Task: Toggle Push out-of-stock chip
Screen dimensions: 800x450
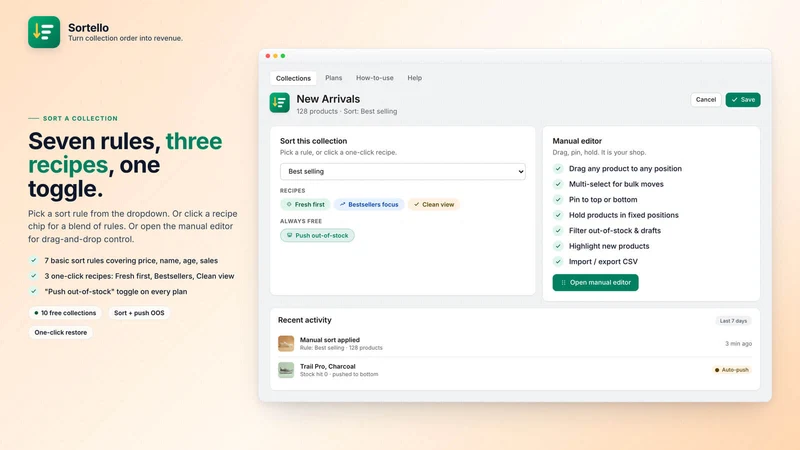Action: pyautogui.click(x=317, y=235)
